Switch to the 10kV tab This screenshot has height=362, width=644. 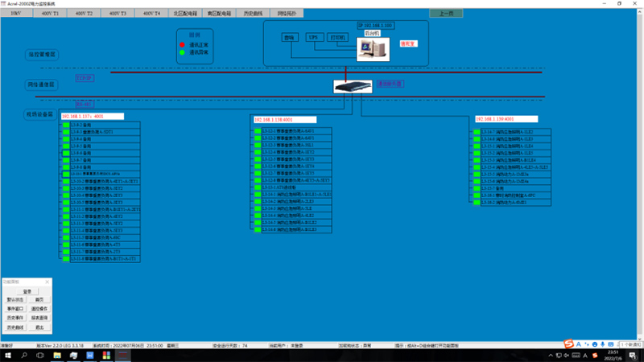point(16,14)
